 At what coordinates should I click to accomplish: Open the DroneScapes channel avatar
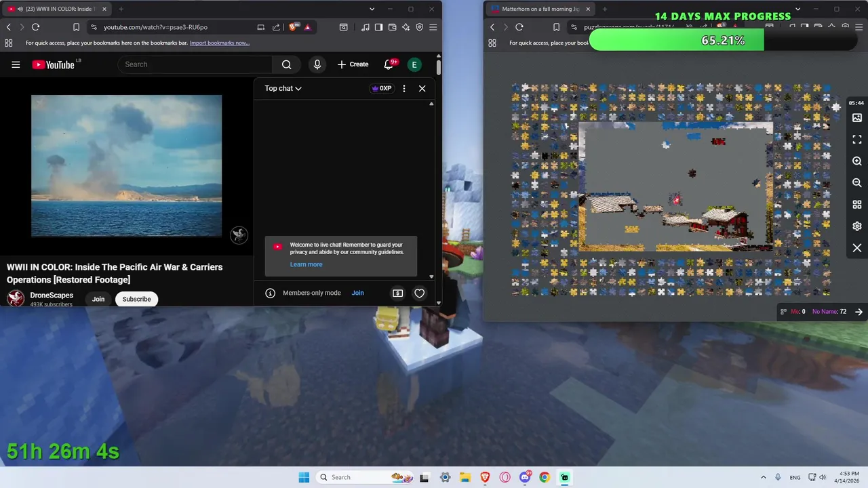[16, 298]
